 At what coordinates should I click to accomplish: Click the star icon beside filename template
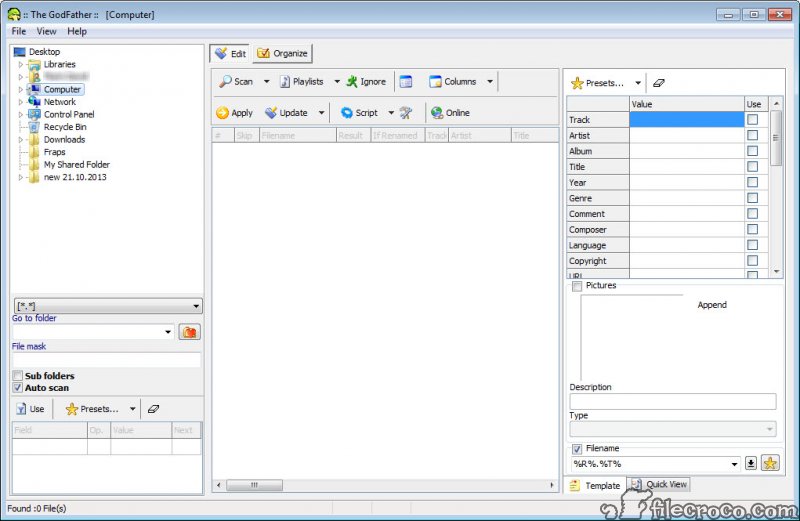tap(770, 463)
